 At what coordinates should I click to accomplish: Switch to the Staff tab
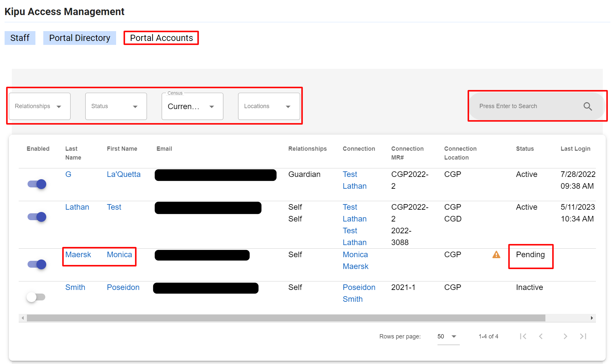20,38
